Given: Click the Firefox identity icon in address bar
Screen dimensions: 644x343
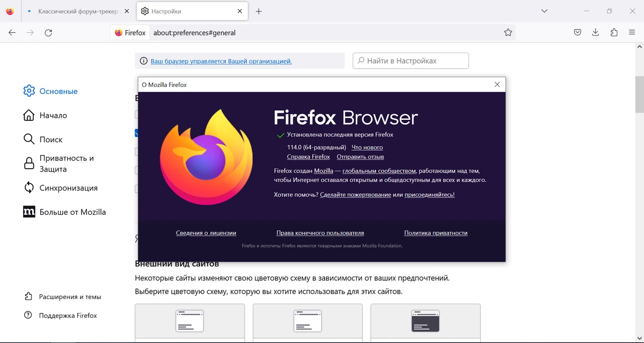Looking at the screenshot, I should click(130, 33).
